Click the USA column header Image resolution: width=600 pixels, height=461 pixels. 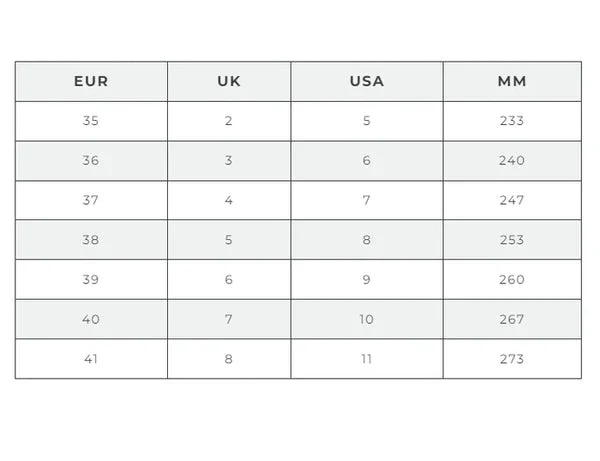(367, 81)
